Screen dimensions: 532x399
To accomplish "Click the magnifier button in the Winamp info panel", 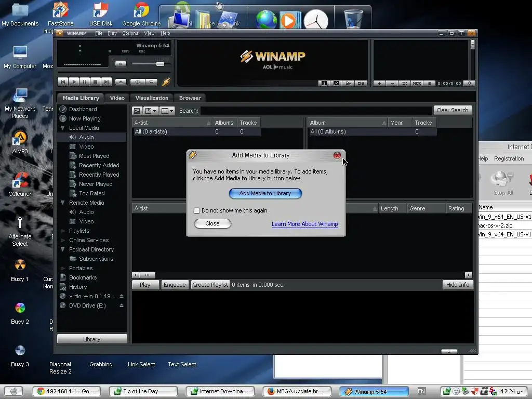I will coord(336,83).
